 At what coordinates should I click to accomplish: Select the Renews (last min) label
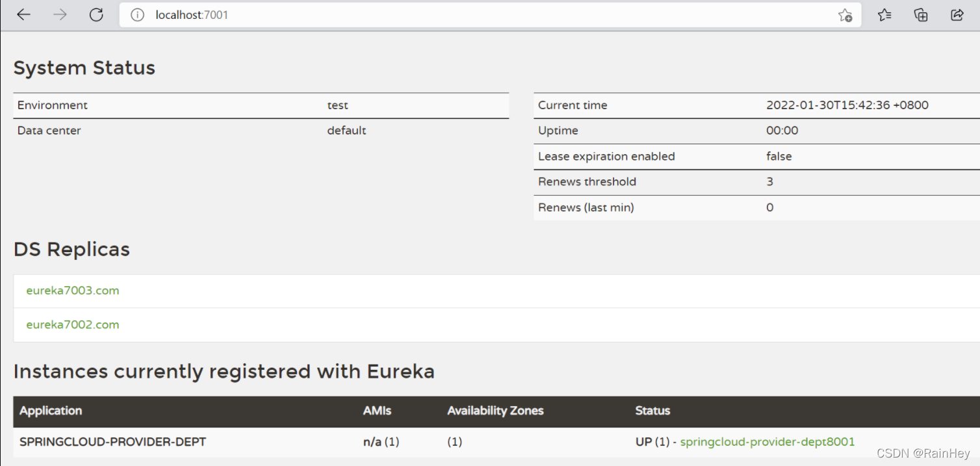[x=586, y=208]
